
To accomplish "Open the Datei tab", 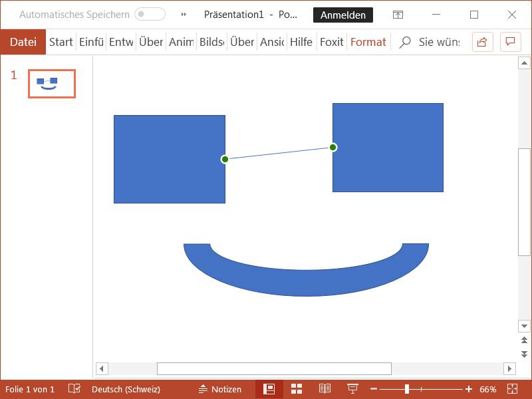I will point(23,42).
